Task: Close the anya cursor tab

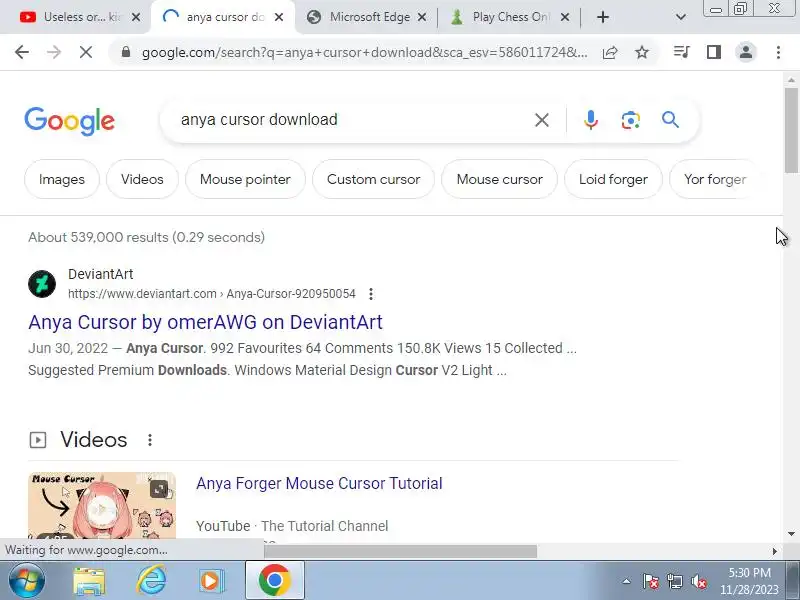Action: pyautogui.click(x=279, y=17)
